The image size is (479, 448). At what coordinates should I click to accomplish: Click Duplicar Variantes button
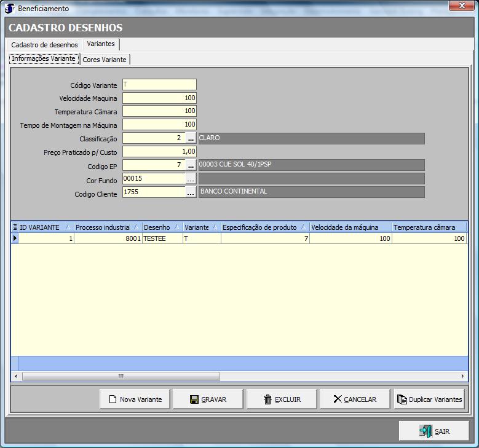(429, 399)
